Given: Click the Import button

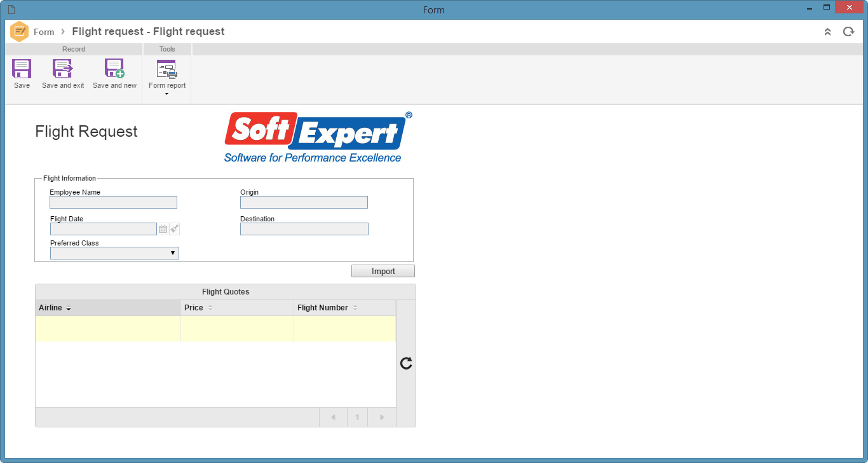Looking at the screenshot, I should tap(383, 271).
